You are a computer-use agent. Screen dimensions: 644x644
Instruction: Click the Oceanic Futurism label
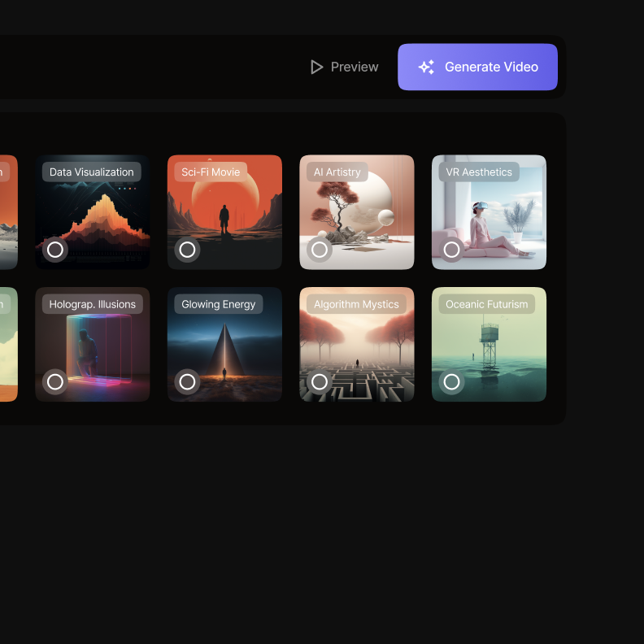(x=487, y=304)
